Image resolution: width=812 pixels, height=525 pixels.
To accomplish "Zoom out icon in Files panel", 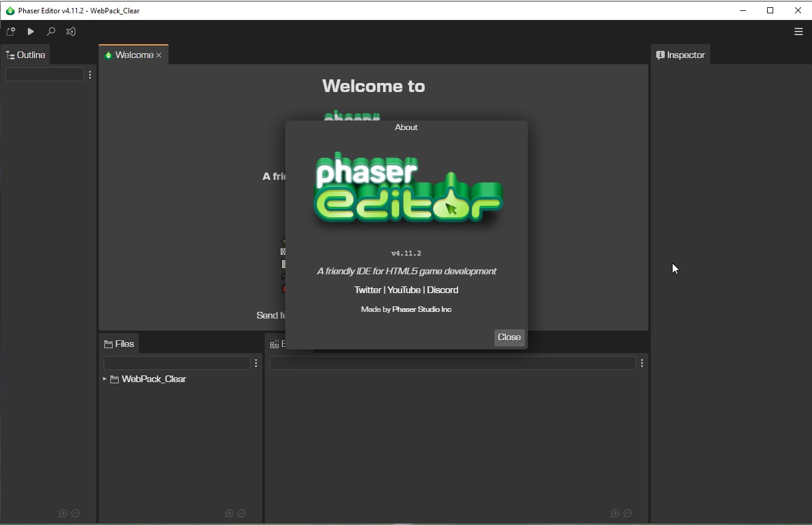I will pyautogui.click(x=241, y=513).
